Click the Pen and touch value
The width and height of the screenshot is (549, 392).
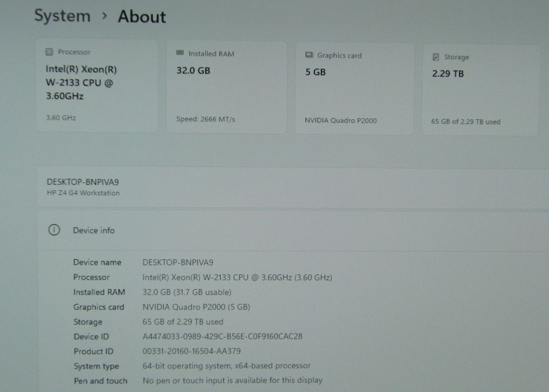pos(232,380)
